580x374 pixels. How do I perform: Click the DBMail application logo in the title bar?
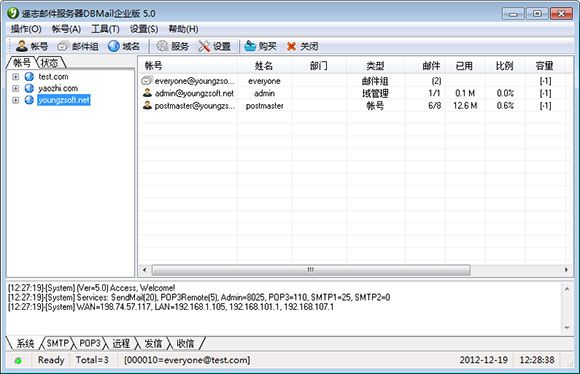[x=13, y=13]
